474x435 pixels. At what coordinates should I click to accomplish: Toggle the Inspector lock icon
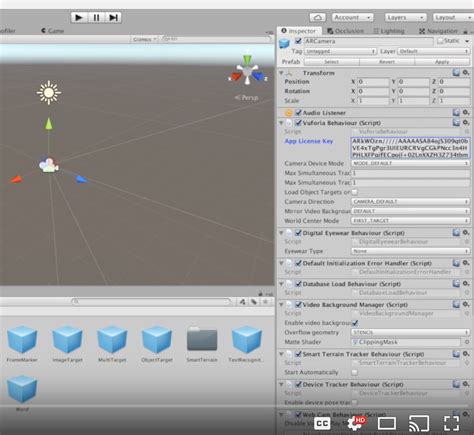465,31
